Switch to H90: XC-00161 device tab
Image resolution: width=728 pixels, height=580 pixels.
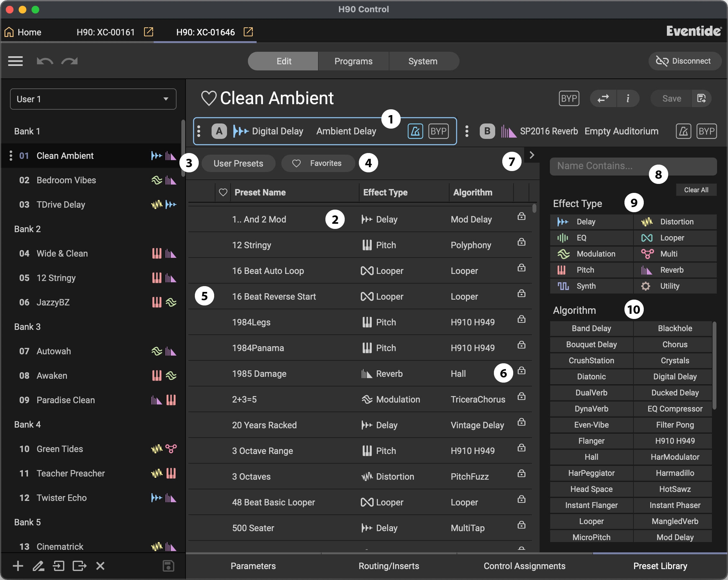point(106,32)
